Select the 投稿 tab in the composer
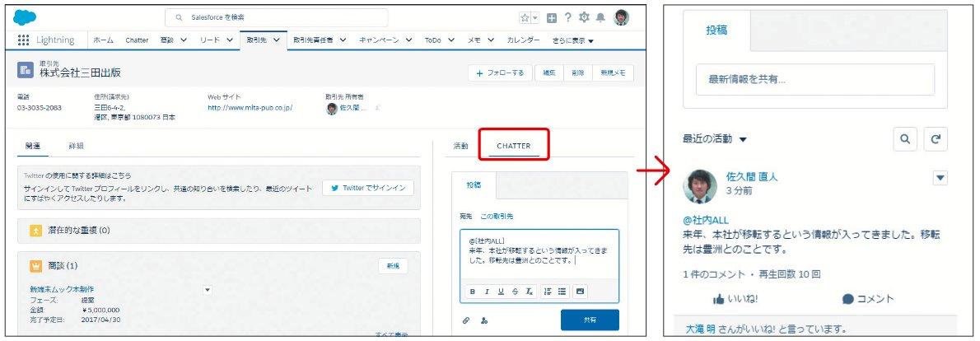The image size is (980, 341). click(474, 185)
